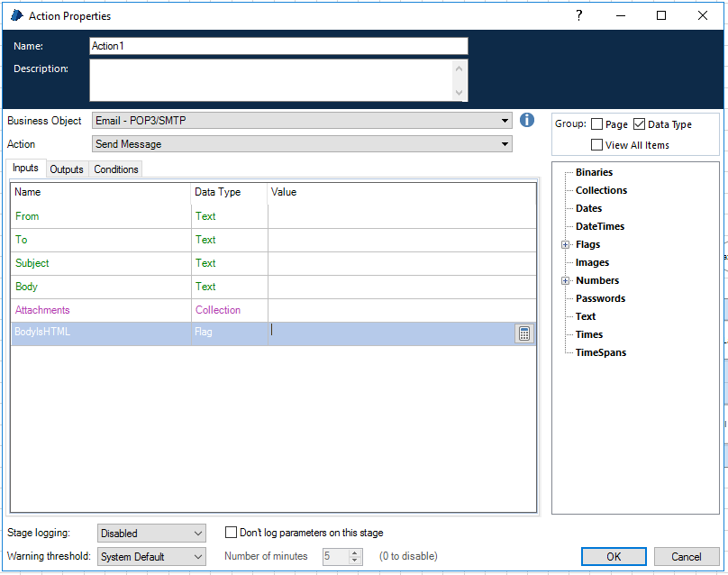Open the Stage logging dropdown

[x=152, y=534]
